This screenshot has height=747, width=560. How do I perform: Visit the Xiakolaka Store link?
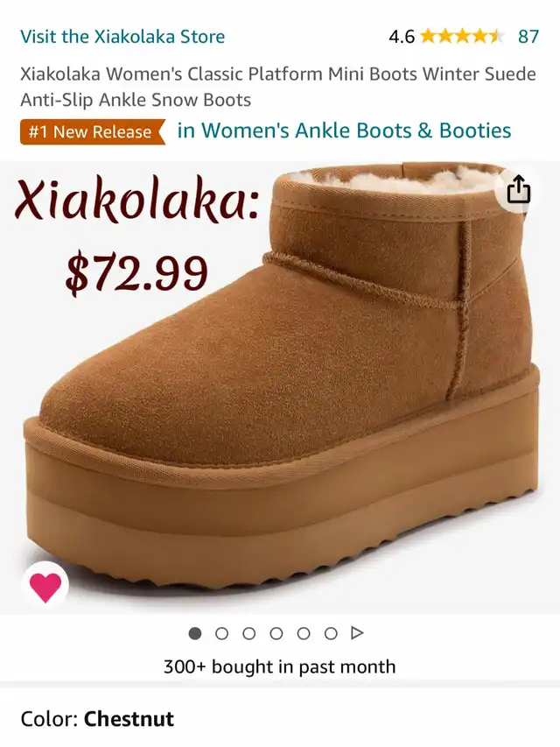pyautogui.click(x=122, y=36)
